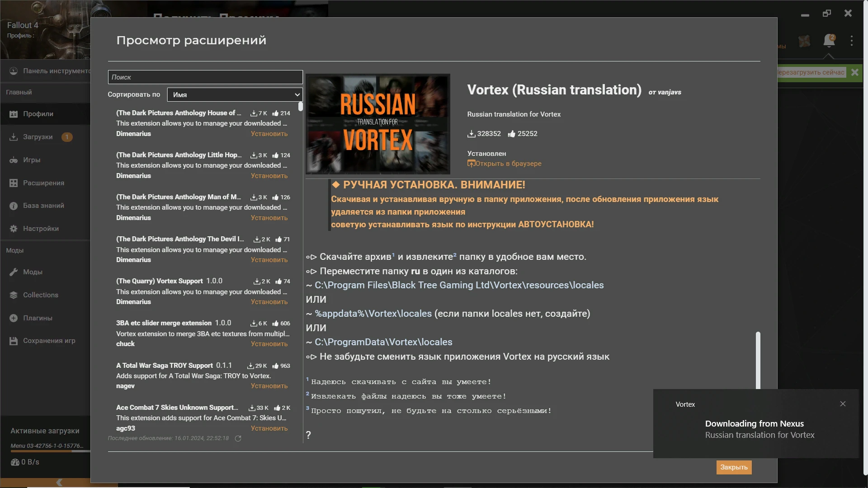Click the Save games floppy icon
This screenshot has width=868, height=488.
pyautogui.click(x=14, y=341)
